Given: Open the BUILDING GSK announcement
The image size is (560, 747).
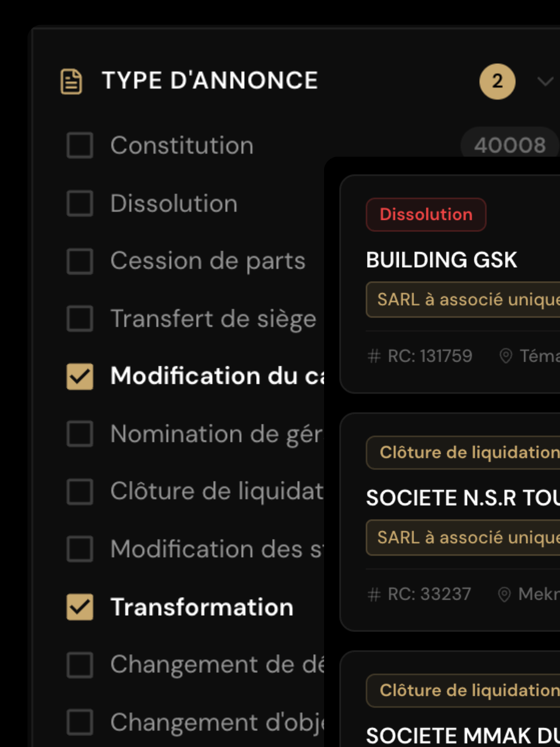Looking at the screenshot, I should pyautogui.click(x=442, y=260).
